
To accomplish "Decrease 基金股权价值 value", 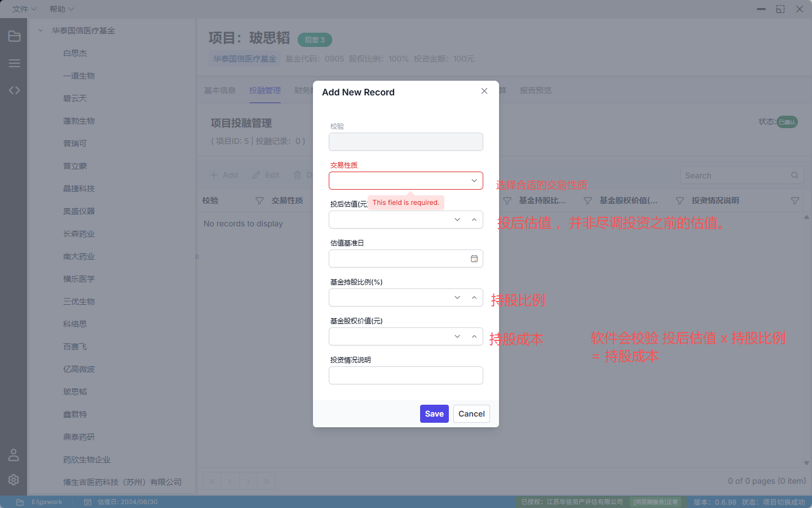I will (x=457, y=336).
